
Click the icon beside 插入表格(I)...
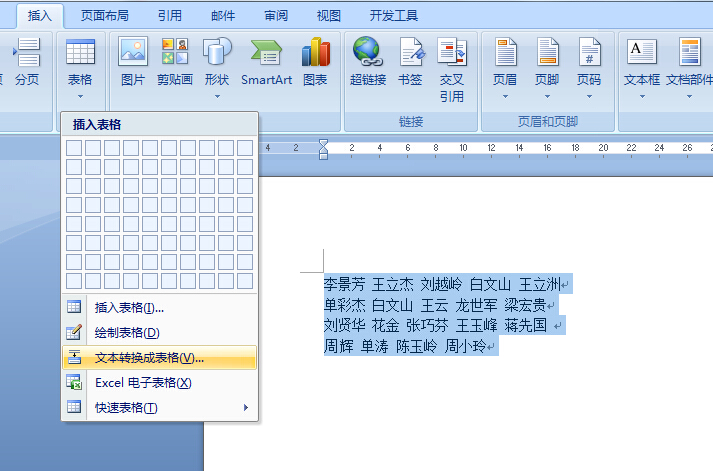tap(74, 306)
